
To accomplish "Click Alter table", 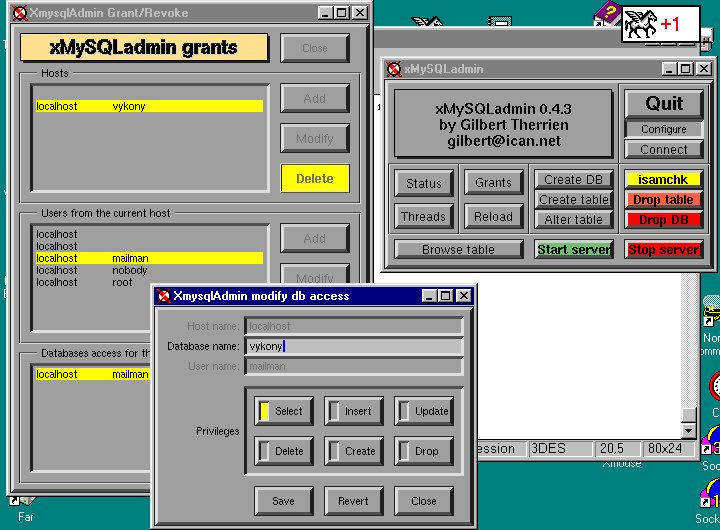I will [x=574, y=220].
